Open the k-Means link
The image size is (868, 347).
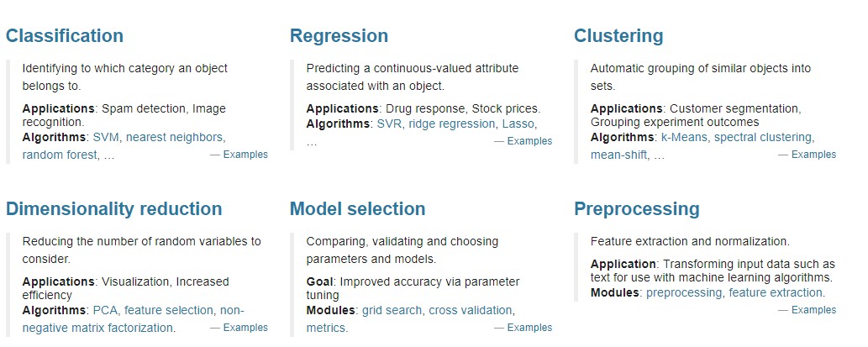pos(684,137)
